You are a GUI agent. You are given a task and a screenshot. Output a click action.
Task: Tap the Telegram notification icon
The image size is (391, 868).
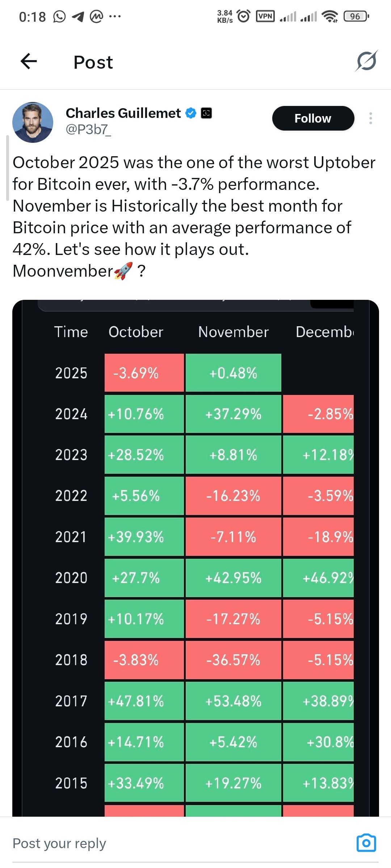[78, 16]
